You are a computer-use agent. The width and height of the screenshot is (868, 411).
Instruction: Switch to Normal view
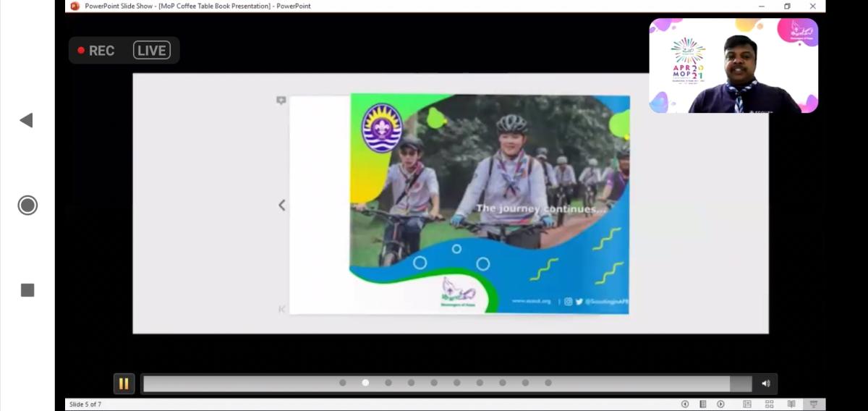(747, 404)
